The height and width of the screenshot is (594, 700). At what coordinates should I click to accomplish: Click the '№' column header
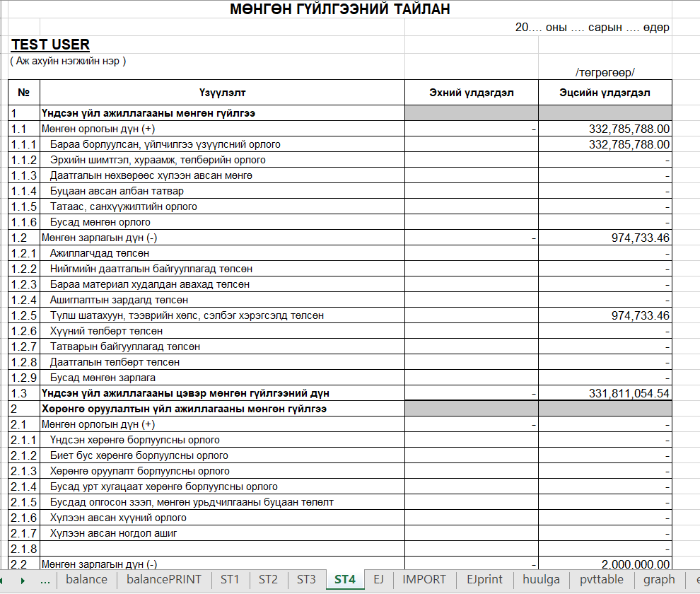(x=24, y=93)
